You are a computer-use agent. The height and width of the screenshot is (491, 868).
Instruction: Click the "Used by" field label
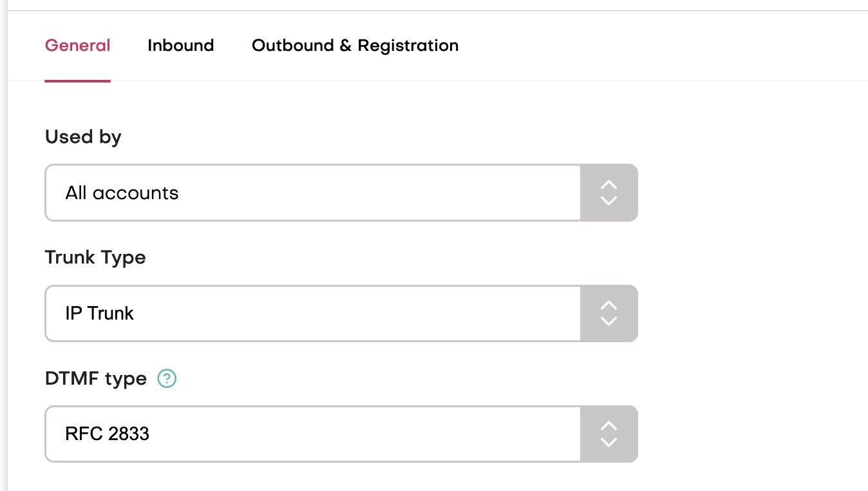(x=83, y=137)
